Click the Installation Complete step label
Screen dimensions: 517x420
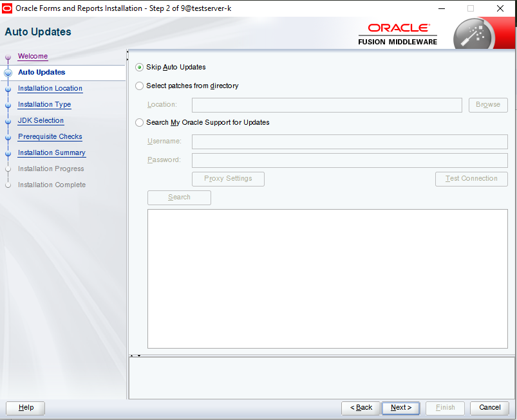[x=52, y=185]
